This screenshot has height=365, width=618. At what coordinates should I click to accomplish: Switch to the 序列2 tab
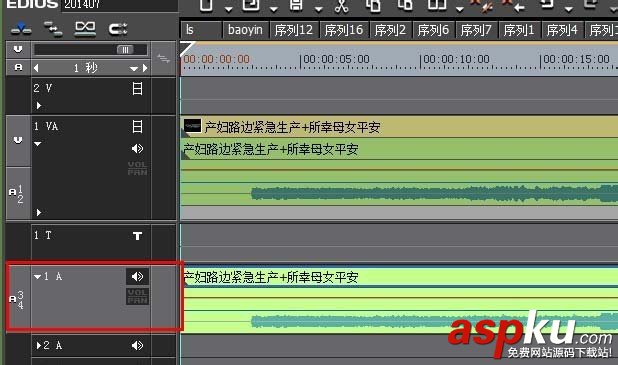pos(391,30)
